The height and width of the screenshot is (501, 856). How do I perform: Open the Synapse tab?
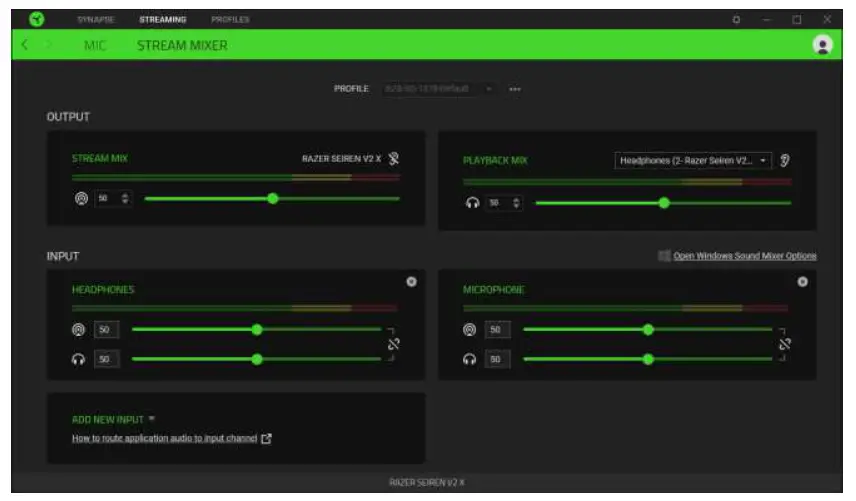[x=96, y=20]
